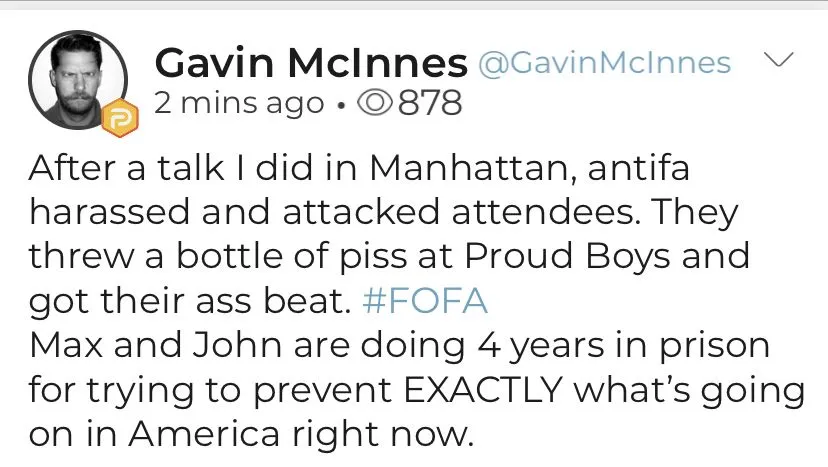Click the 878 view count
828x467 pixels.
tap(431, 102)
